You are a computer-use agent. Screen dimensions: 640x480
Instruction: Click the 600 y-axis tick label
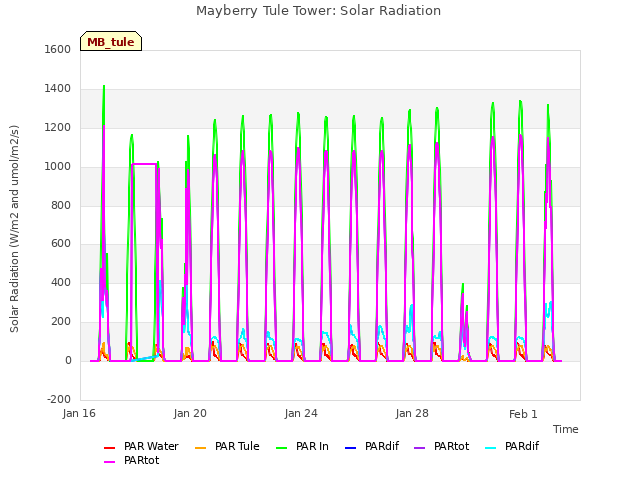click(61, 244)
